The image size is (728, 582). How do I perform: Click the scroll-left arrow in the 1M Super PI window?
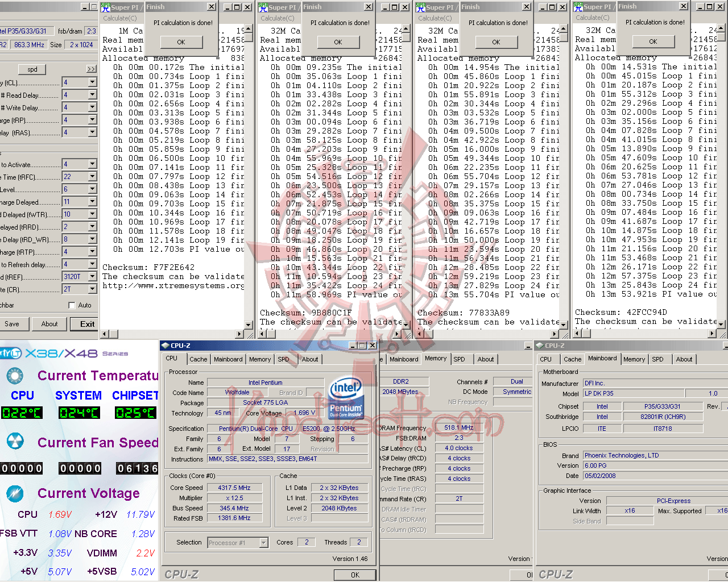[105, 334]
